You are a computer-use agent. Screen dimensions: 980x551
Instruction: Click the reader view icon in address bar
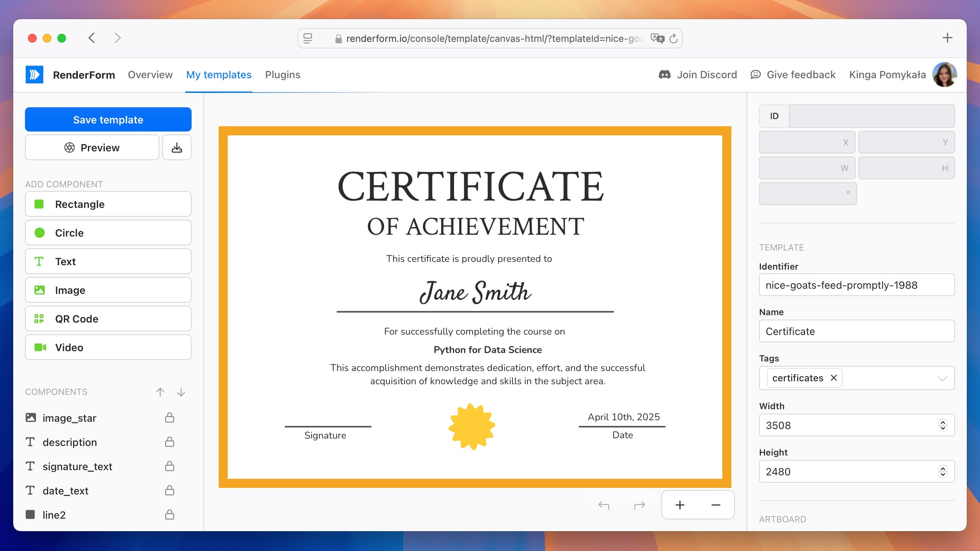[308, 38]
